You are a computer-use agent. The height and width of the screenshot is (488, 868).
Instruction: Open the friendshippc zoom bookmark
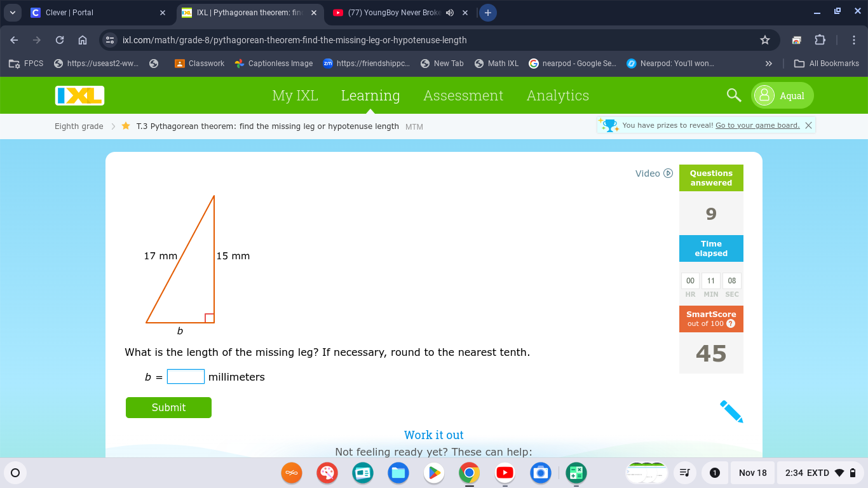(x=366, y=64)
